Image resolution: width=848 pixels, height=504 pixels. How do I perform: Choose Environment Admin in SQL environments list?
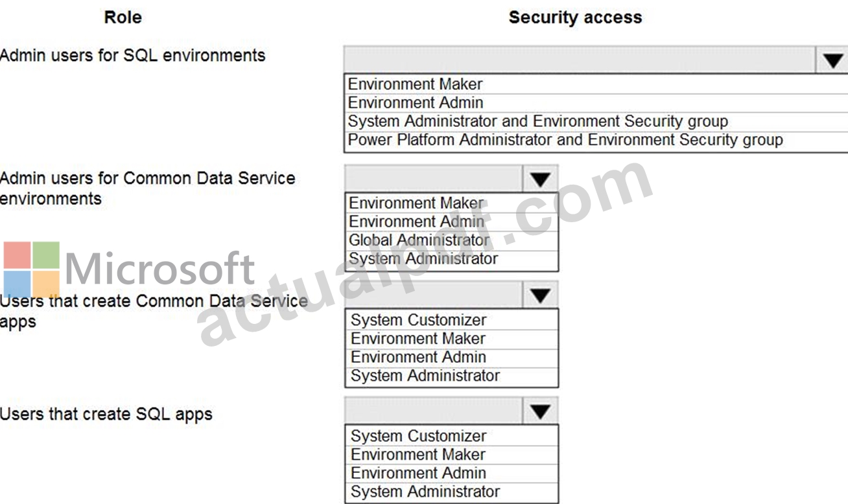[x=596, y=102]
